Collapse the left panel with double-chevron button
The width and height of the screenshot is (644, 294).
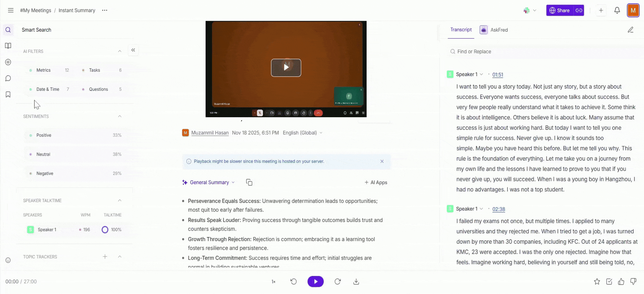(133, 50)
